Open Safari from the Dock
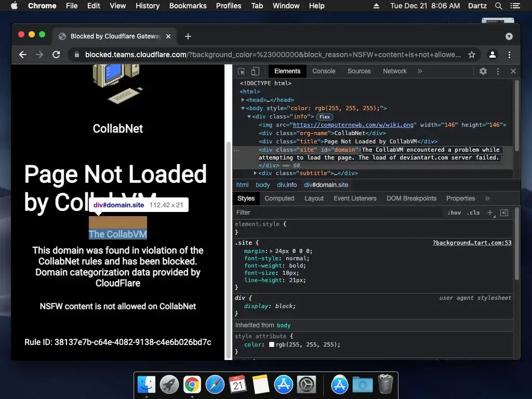Viewport: 532px width, 399px height. pos(215,385)
